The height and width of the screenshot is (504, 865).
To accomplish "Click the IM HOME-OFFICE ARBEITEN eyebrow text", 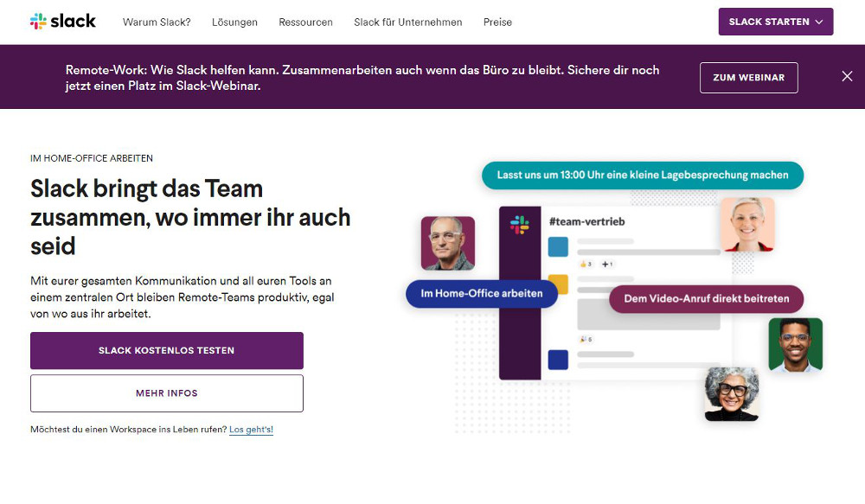I will click(x=92, y=158).
